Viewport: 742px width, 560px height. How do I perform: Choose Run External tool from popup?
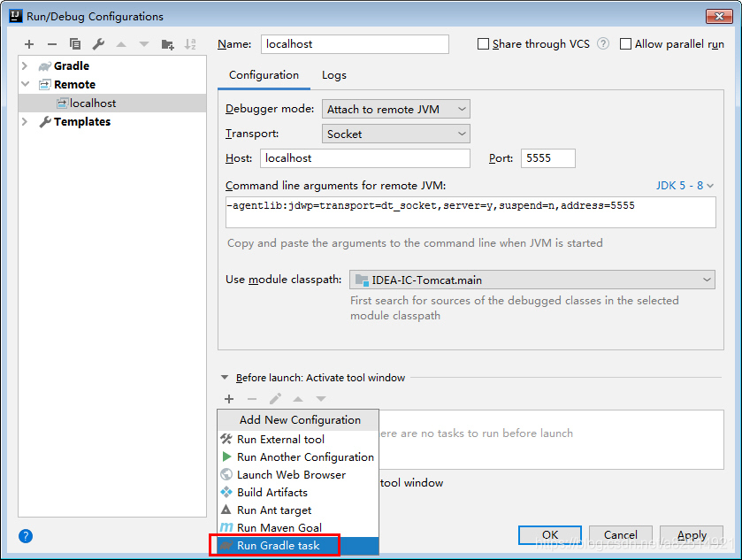point(298,440)
